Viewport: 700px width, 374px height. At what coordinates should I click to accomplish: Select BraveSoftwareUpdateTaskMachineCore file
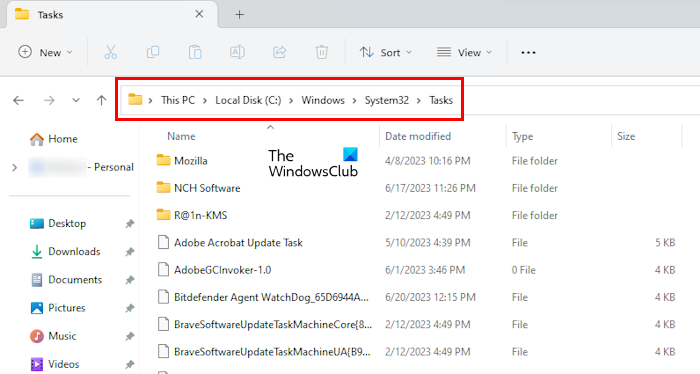pos(273,324)
